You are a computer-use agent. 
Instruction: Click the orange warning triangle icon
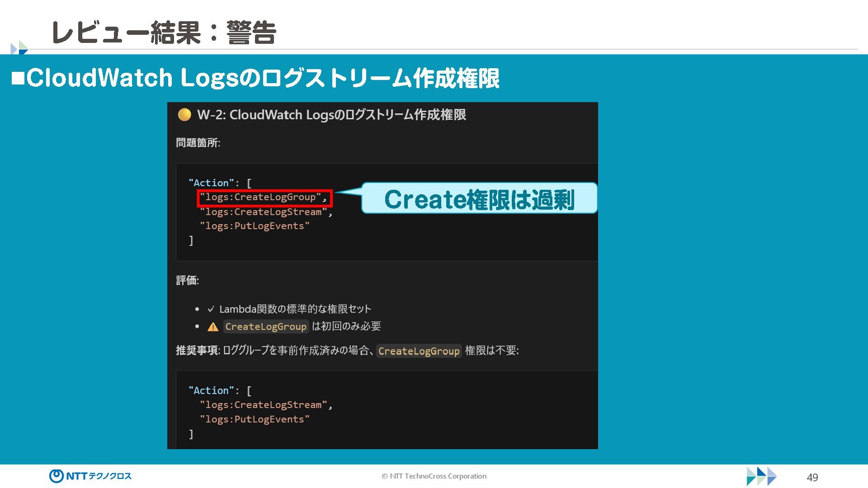[212, 327]
